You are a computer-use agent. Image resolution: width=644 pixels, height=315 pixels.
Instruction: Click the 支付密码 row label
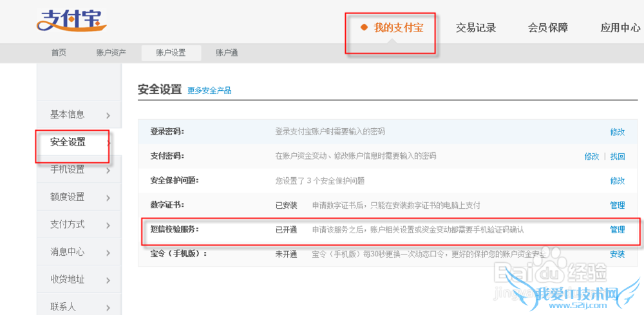click(x=167, y=156)
